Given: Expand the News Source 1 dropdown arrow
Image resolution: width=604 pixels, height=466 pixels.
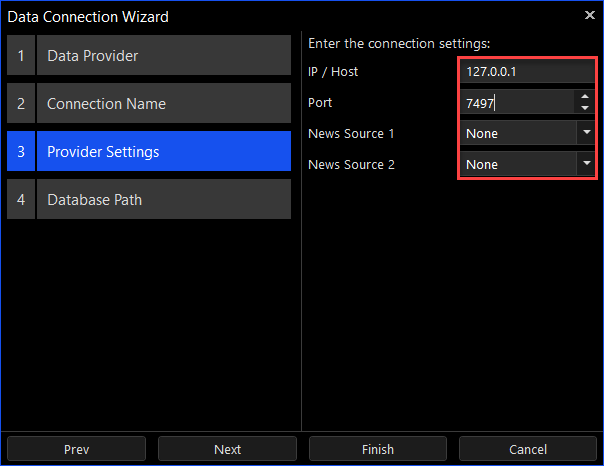Looking at the screenshot, I should coord(585,133).
